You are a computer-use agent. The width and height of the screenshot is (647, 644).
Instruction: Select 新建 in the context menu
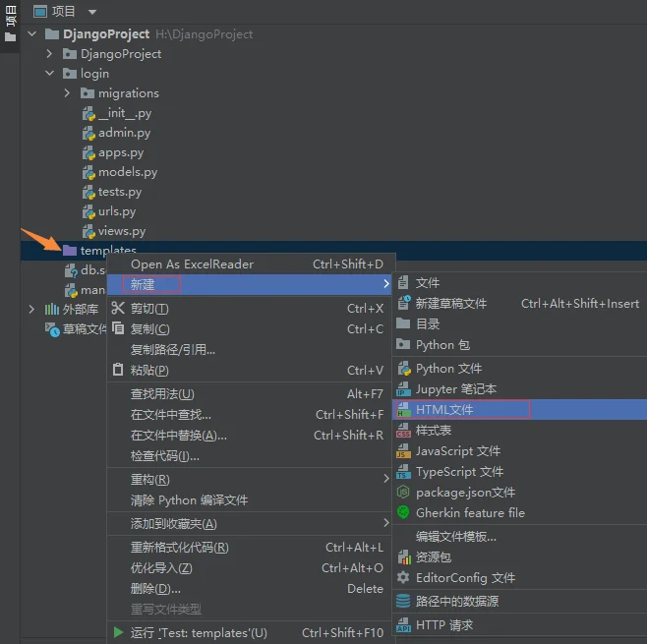click(x=249, y=284)
